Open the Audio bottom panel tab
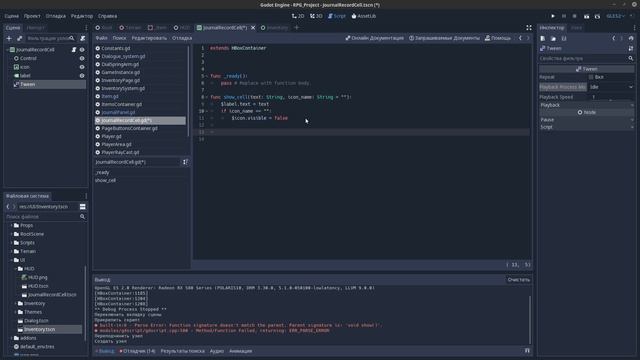The width and height of the screenshot is (640, 360). [217, 351]
